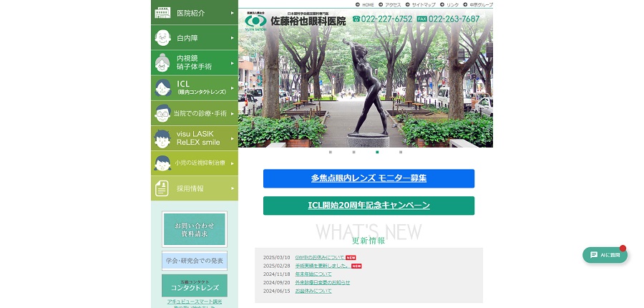
Task: Click the arrow icon beside サイトマップ
Action: [x=407, y=4]
